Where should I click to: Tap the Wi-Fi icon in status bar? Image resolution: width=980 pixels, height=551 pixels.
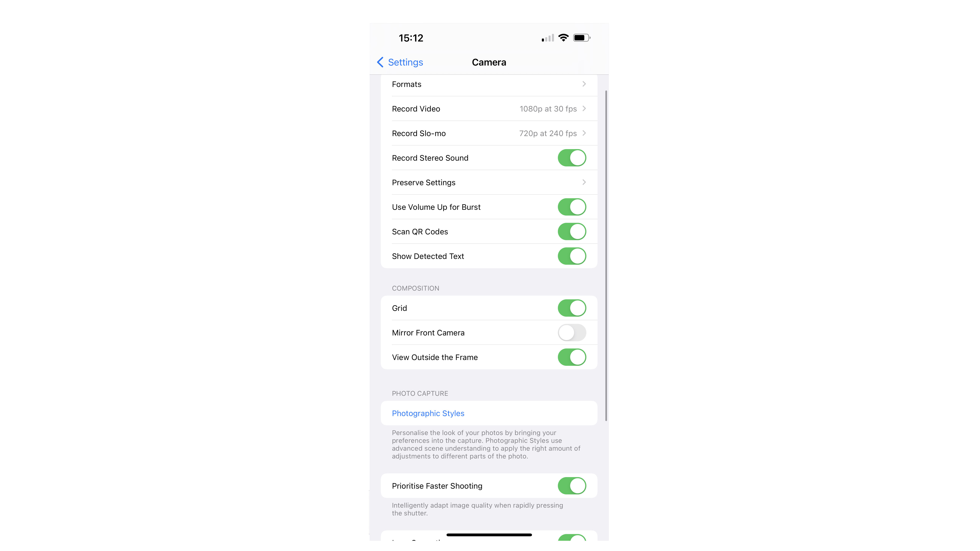click(564, 38)
